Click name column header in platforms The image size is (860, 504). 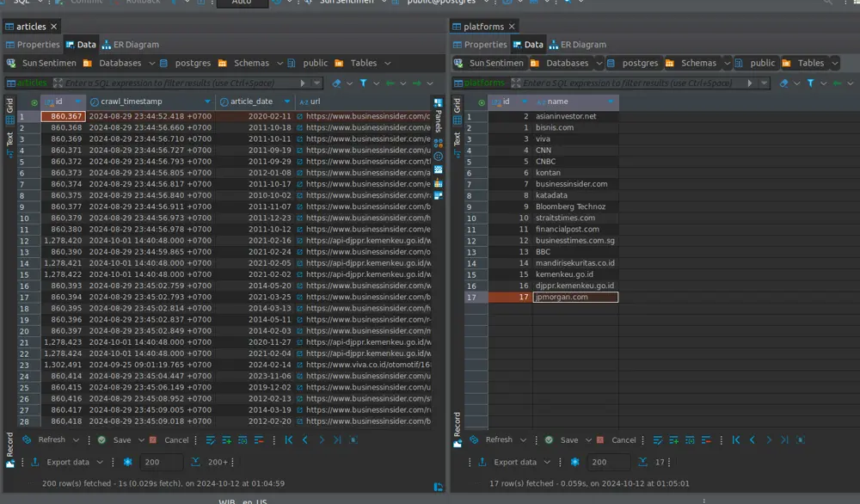tap(574, 101)
